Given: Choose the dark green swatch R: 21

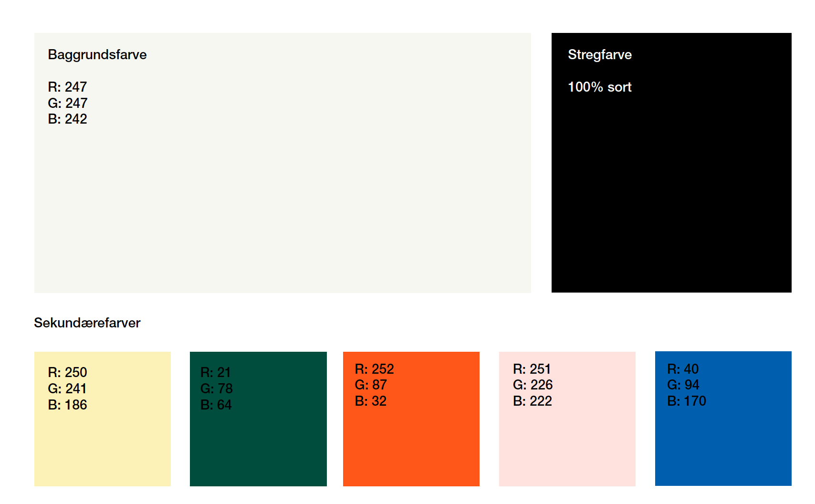Looking at the screenshot, I should pyautogui.click(x=258, y=419).
